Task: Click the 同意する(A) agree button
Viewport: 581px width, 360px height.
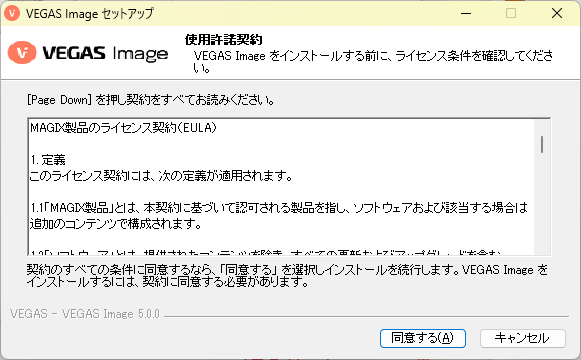Action: click(x=423, y=338)
